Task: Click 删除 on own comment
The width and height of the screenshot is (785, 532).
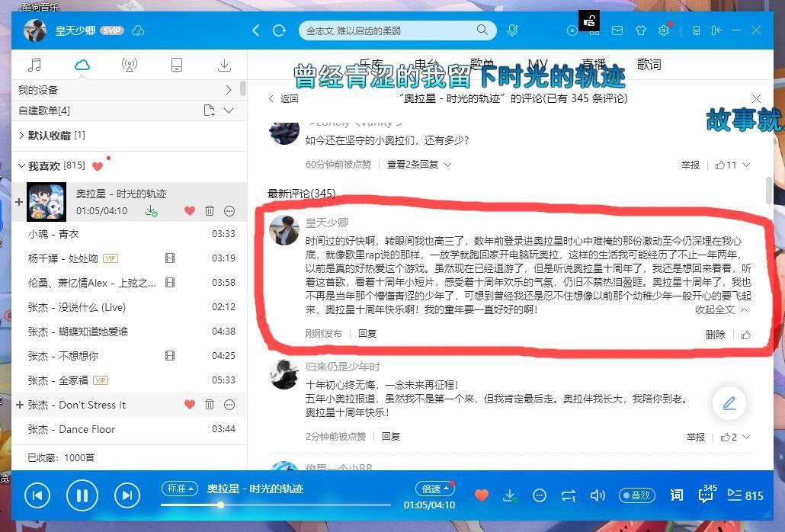Action: (716, 335)
